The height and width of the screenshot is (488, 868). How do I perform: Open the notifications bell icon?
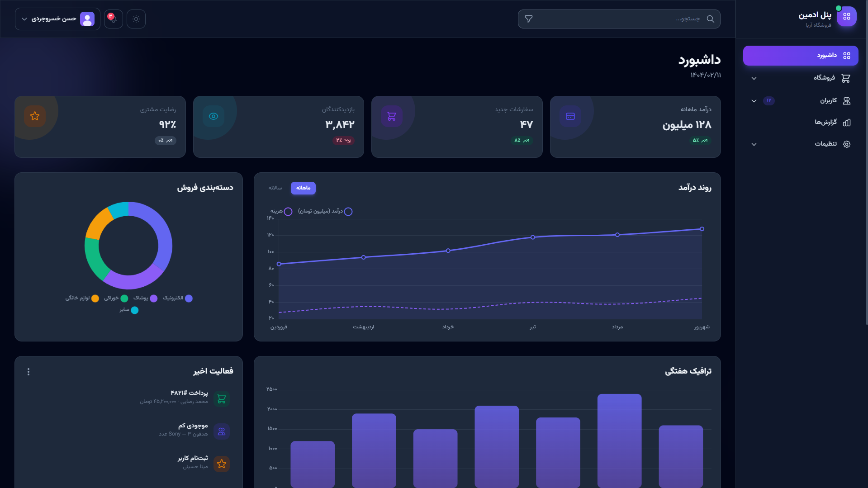click(x=113, y=19)
